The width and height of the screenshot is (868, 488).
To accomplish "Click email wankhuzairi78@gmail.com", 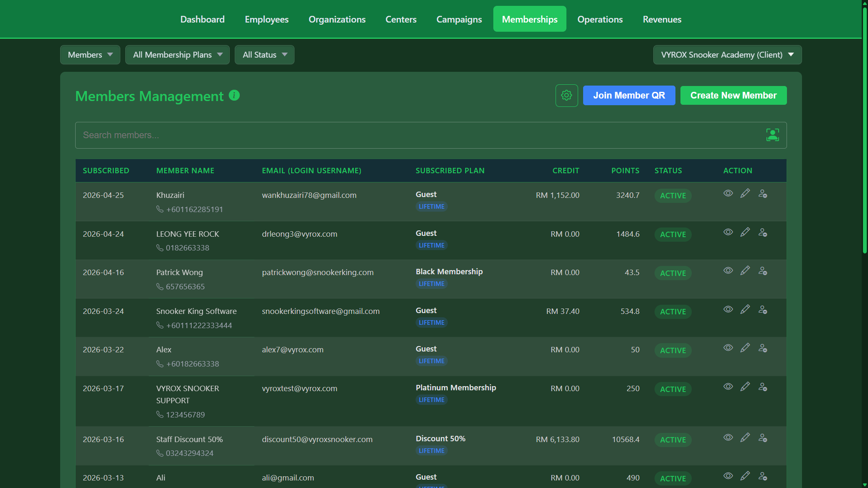I will (x=309, y=195).
